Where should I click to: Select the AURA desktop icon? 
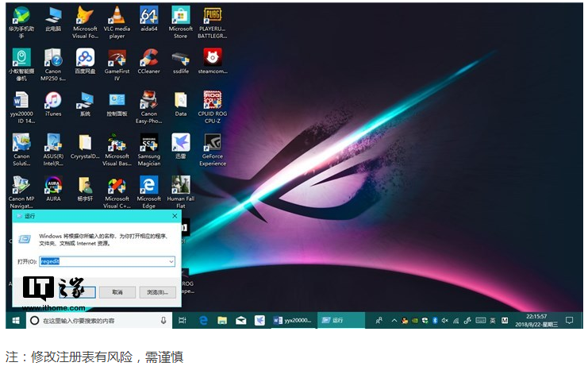click(x=53, y=190)
